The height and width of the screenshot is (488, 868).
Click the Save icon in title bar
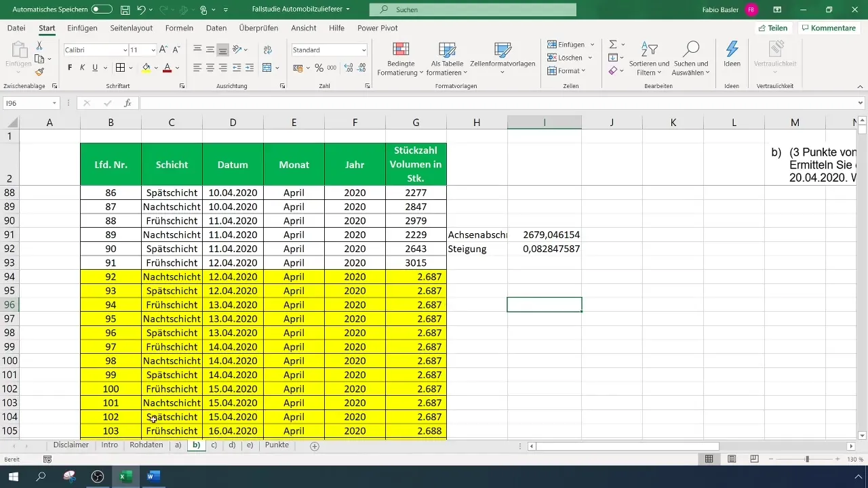click(x=125, y=10)
